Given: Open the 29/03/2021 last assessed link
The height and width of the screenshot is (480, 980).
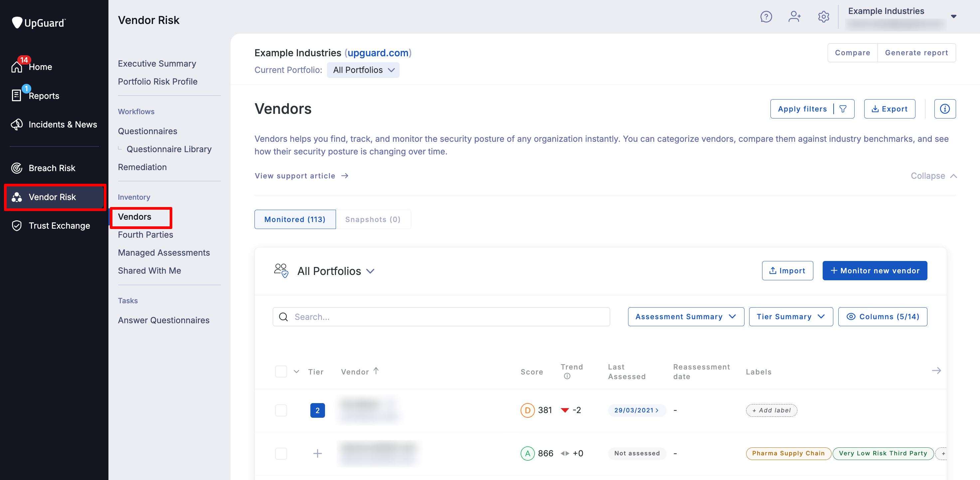Looking at the screenshot, I should pos(636,410).
